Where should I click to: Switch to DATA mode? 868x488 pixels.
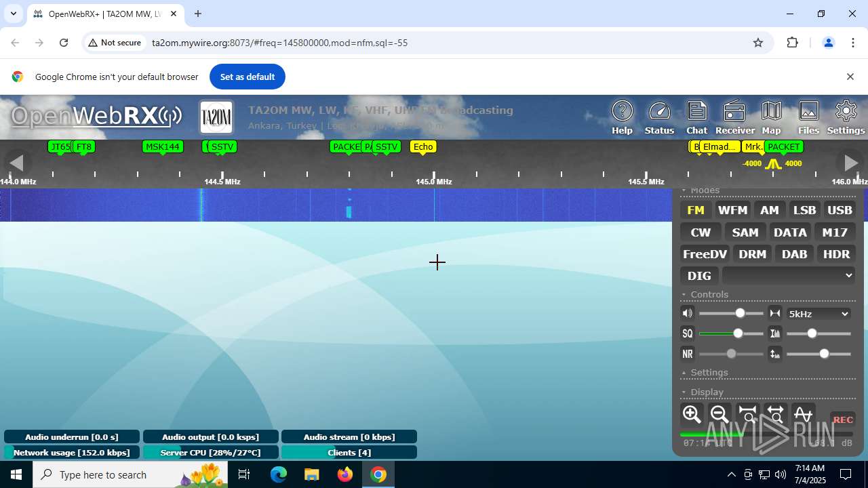pyautogui.click(x=790, y=232)
